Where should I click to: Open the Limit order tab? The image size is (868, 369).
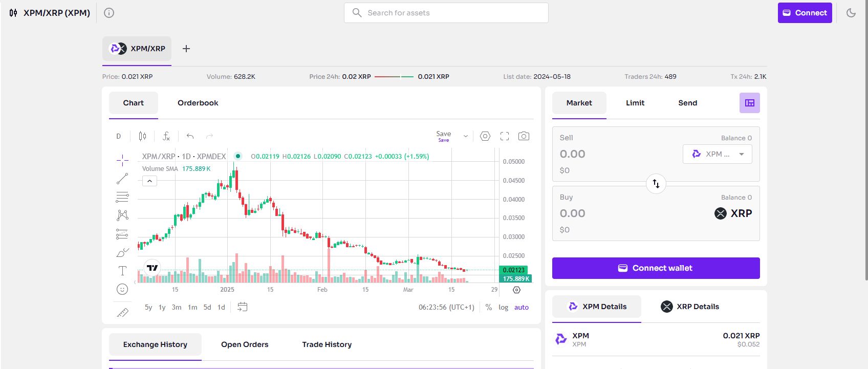tap(635, 103)
